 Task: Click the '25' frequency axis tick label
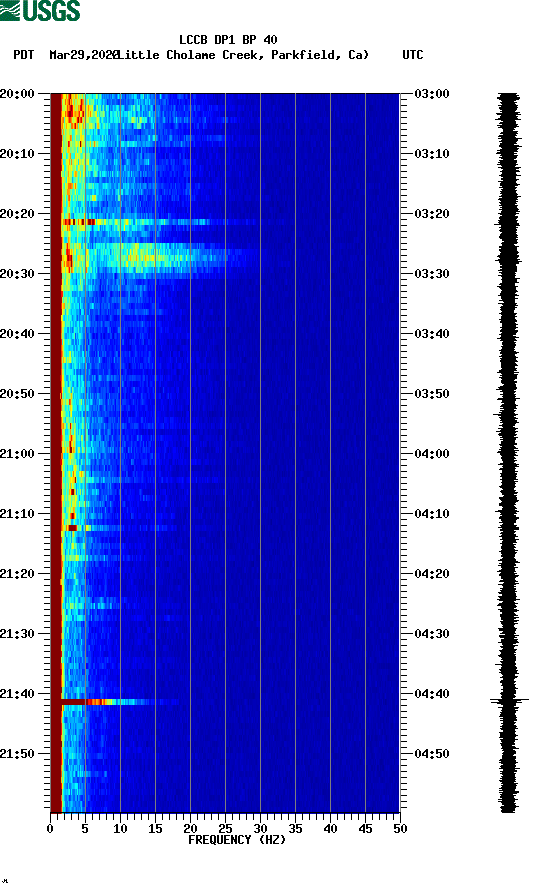pos(225,829)
